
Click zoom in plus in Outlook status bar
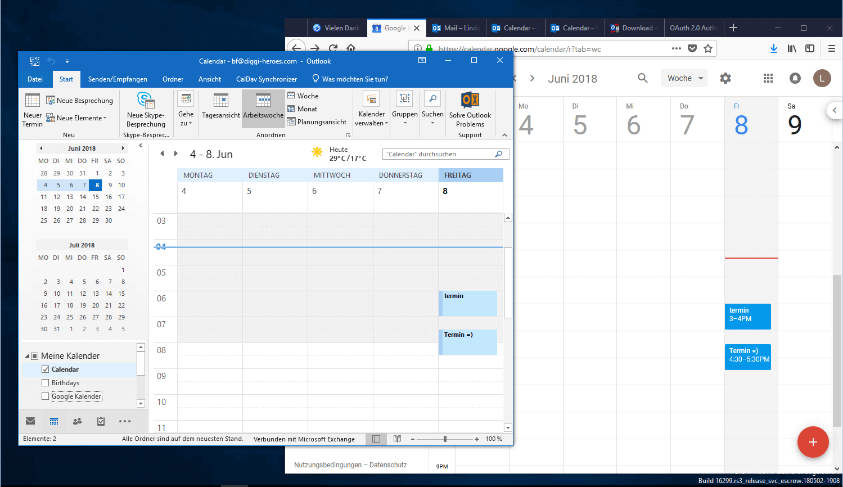click(476, 439)
